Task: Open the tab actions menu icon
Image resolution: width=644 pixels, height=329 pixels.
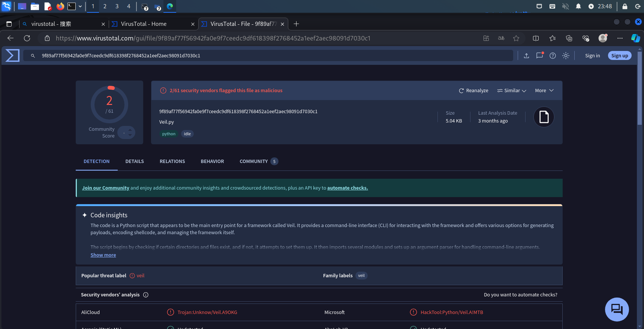Action: click(x=9, y=24)
